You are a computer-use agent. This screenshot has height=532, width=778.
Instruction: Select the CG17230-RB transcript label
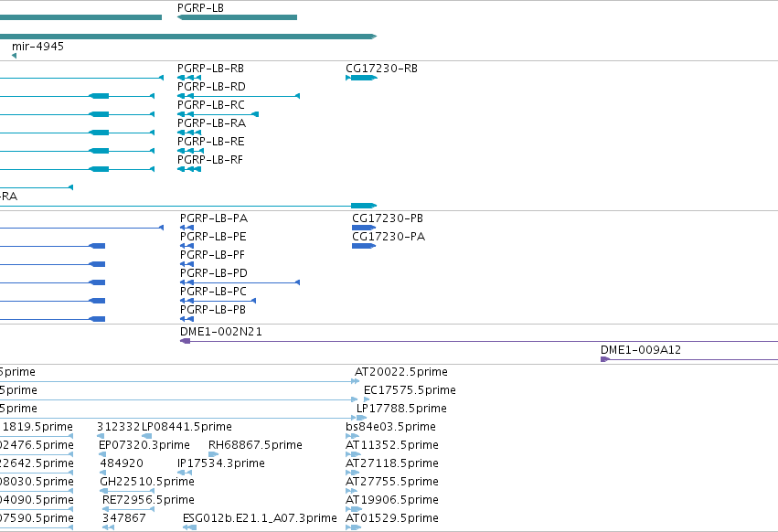pyautogui.click(x=381, y=69)
